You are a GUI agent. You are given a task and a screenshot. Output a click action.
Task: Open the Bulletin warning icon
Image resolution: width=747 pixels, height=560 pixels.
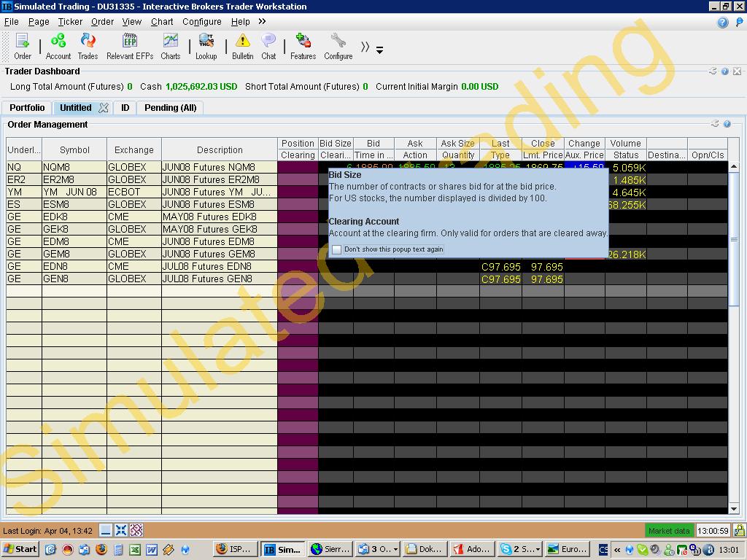click(x=242, y=46)
